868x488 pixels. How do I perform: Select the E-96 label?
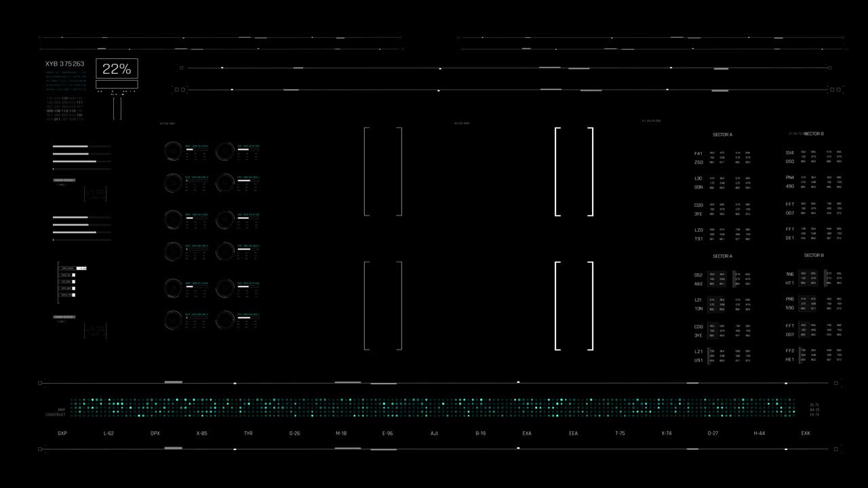[x=387, y=433]
